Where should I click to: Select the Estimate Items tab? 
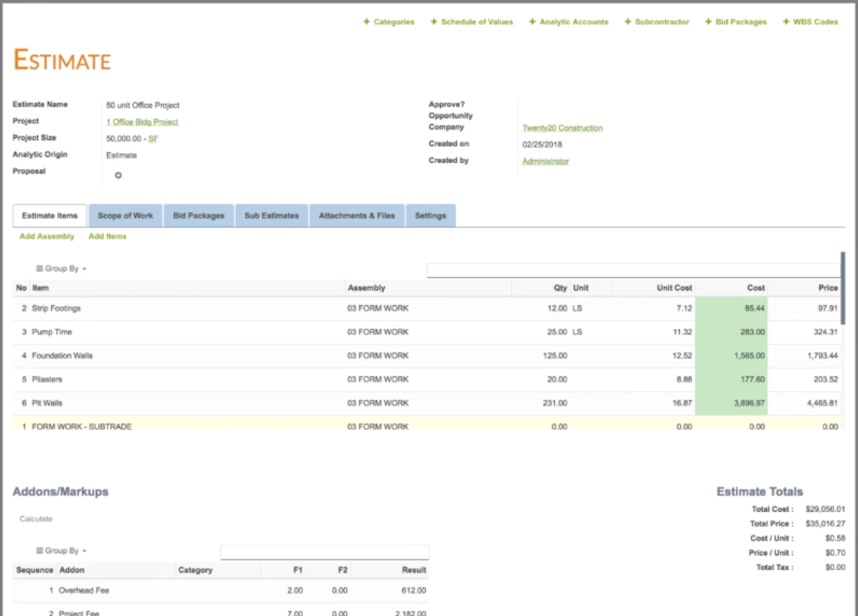(x=50, y=215)
